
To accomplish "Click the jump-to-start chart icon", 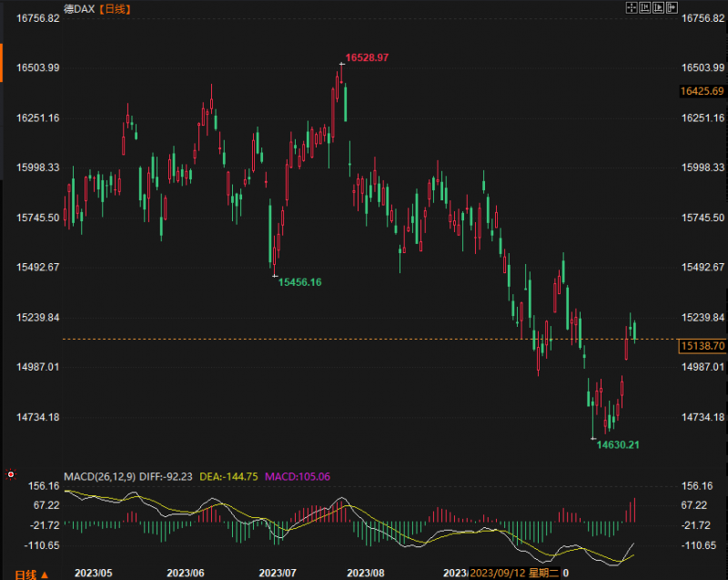I will 646,7.
